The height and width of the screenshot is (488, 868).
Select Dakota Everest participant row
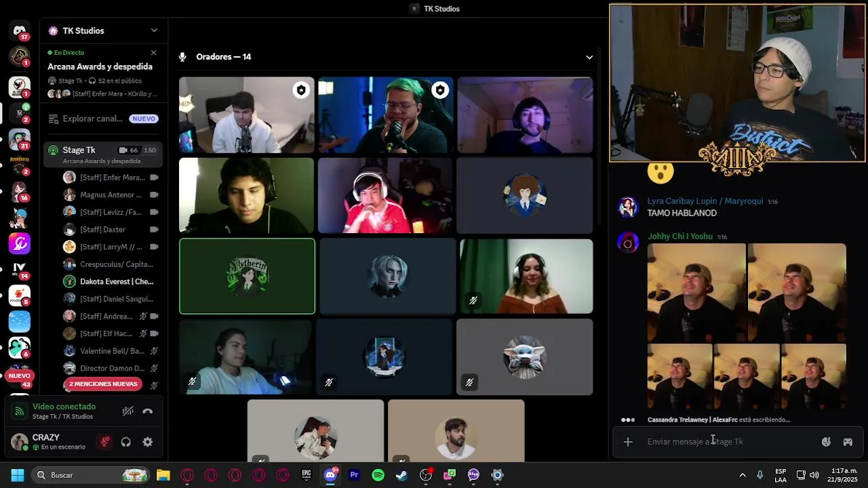click(x=111, y=282)
